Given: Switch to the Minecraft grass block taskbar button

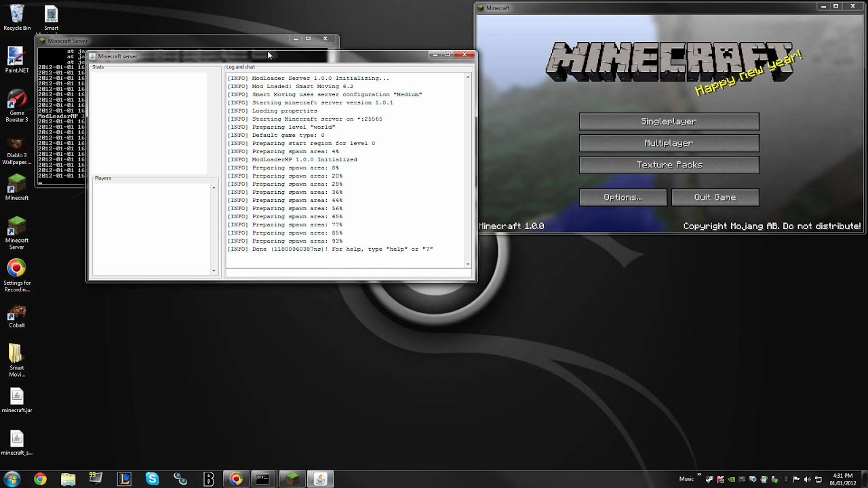Looking at the screenshot, I should [292, 479].
